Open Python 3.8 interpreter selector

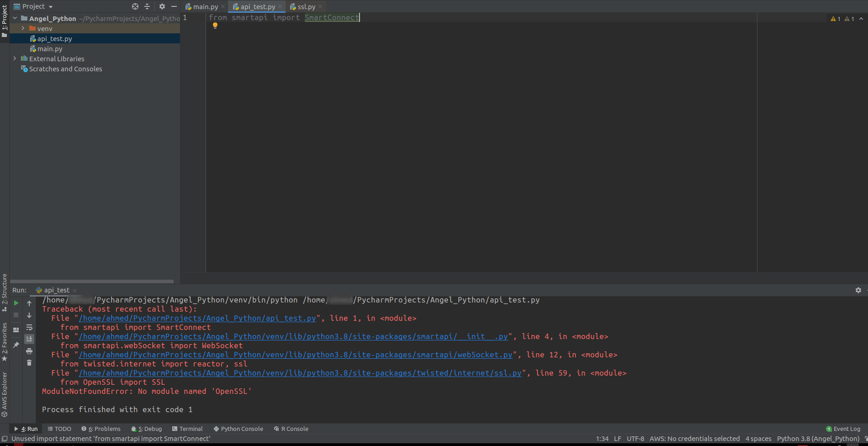pyautogui.click(x=818, y=439)
